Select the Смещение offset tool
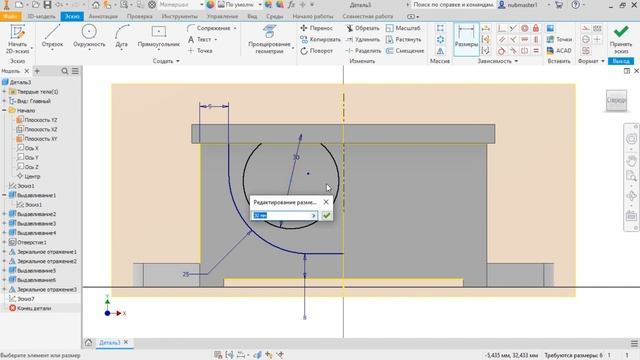Viewport: 640px width, 360px height. 405,51
